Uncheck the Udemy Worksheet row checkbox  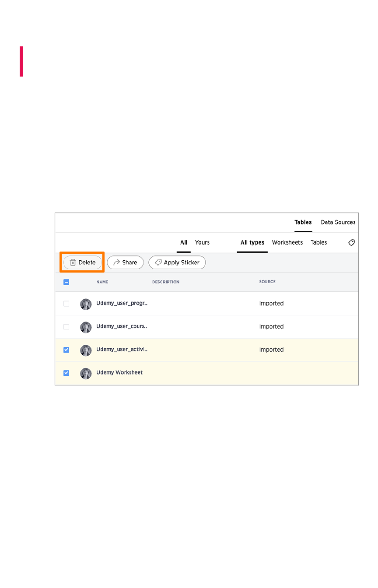click(x=66, y=373)
